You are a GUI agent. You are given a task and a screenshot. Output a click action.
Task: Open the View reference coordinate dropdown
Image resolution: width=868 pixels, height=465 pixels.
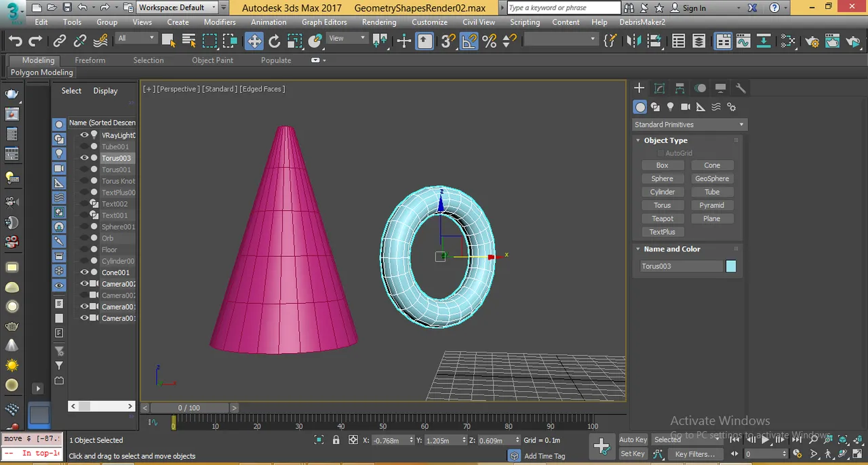tap(347, 38)
